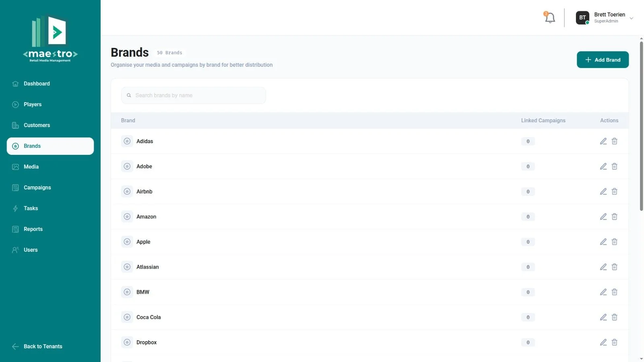Image resolution: width=644 pixels, height=362 pixels.
Task: Navigate to Media
Action: [50, 167]
